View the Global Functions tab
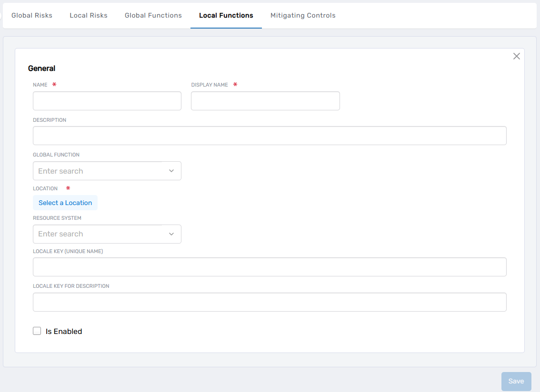Viewport: 540px width, 392px height. coord(153,15)
